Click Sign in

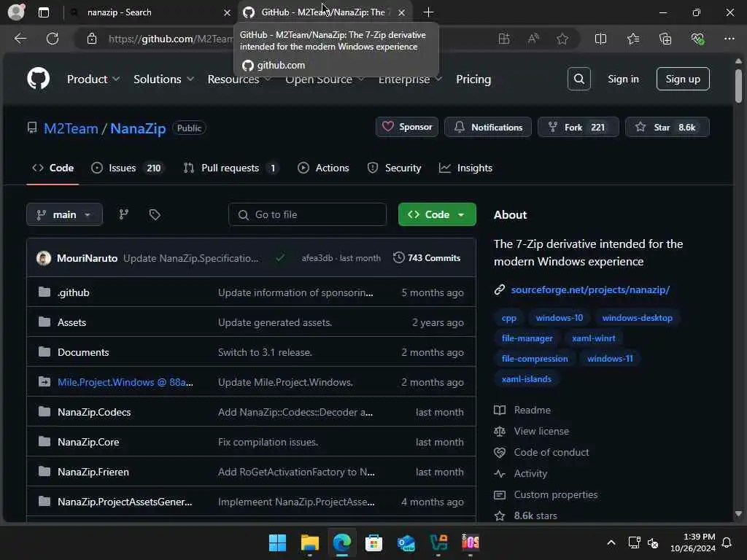click(x=623, y=79)
